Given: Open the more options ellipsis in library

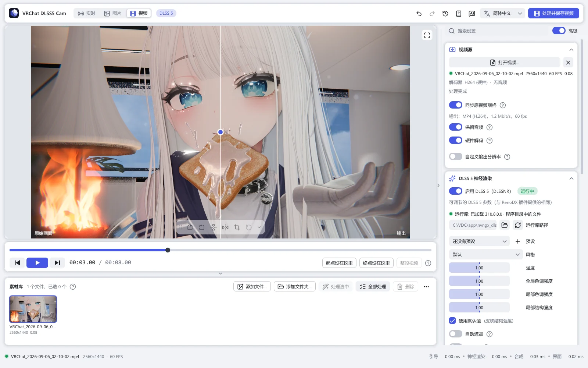Looking at the screenshot, I should [426, 287].
